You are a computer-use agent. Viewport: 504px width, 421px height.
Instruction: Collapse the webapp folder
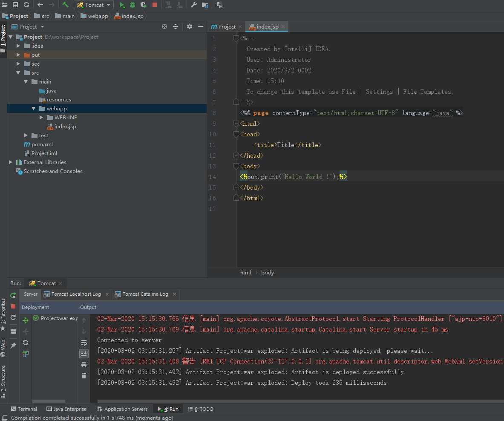[33, 109]
